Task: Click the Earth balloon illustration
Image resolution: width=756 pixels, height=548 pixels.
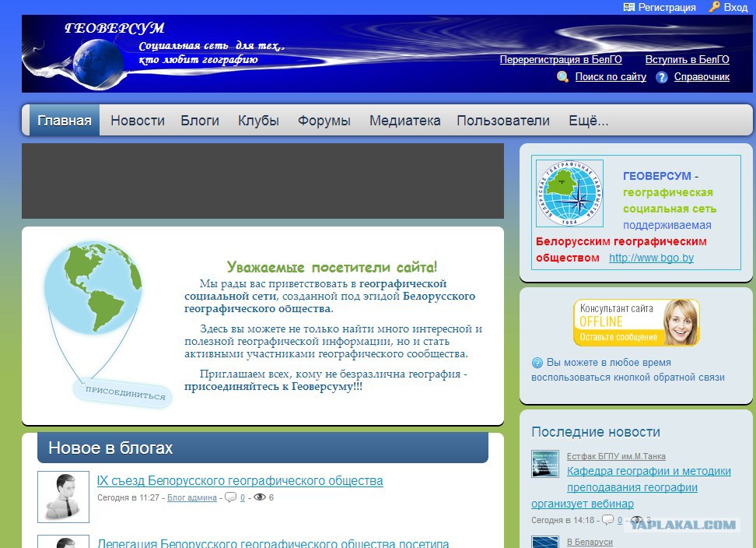Action: point(93,287)
